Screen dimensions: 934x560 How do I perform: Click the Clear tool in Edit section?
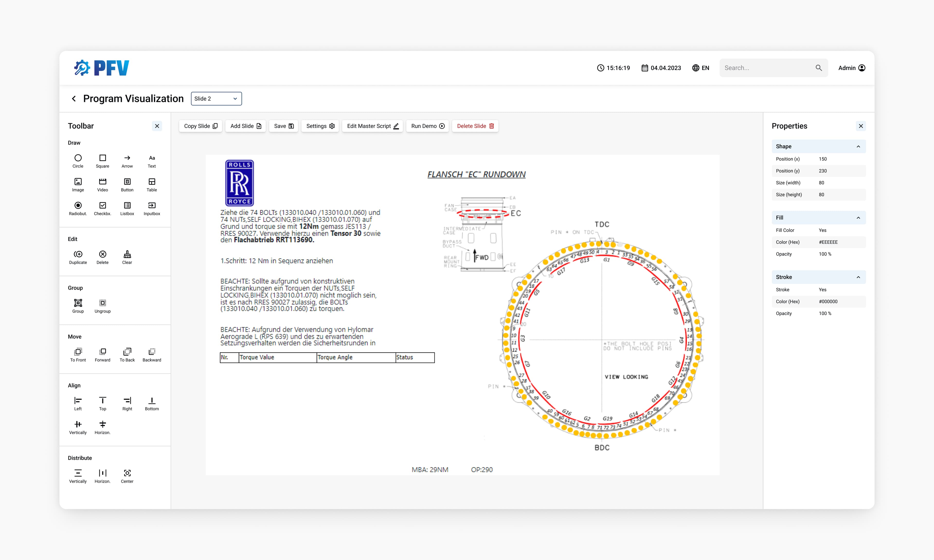click(127, 257)
